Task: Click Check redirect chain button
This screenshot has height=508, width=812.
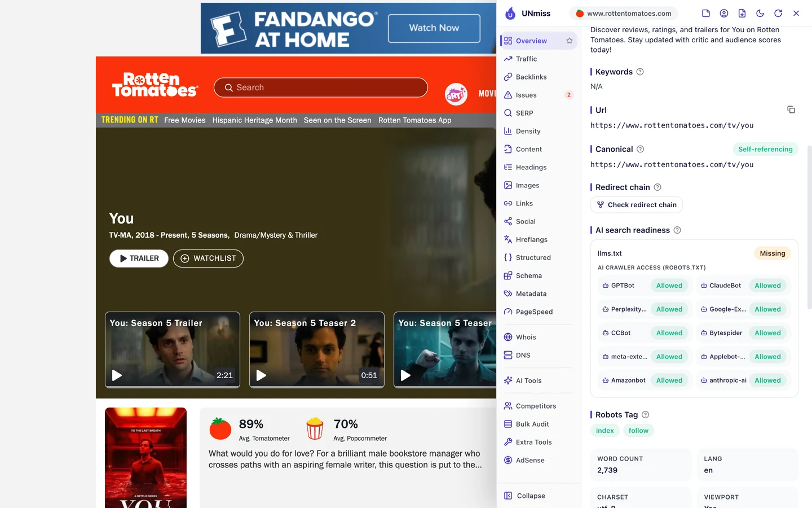Action: (637, 205)
